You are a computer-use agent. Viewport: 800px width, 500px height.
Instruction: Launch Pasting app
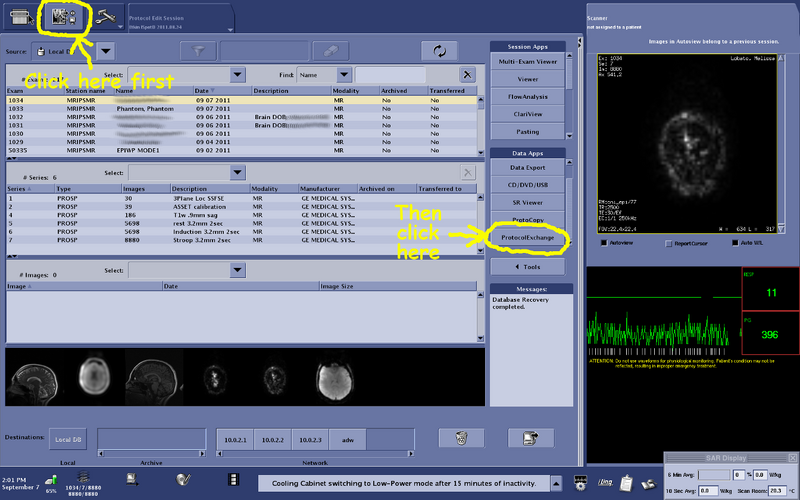tap(528, 132)
